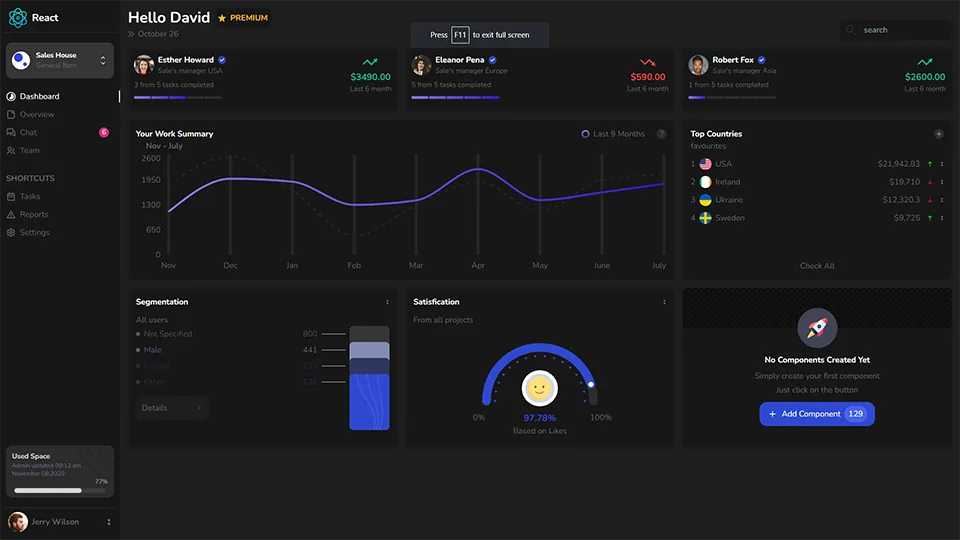Click the $3490.00 amount
The height and width of the screenshot is (540, 960).
click(x=370, y=77)
